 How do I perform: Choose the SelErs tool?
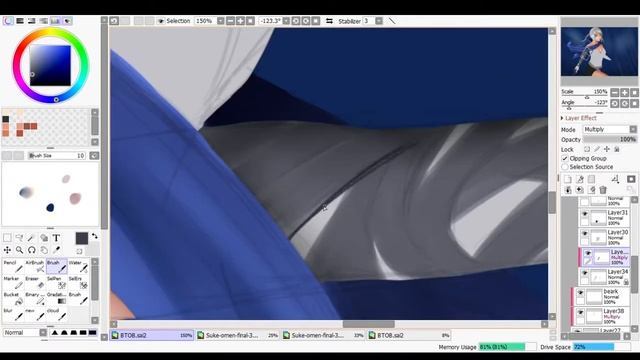click(78, 282)
